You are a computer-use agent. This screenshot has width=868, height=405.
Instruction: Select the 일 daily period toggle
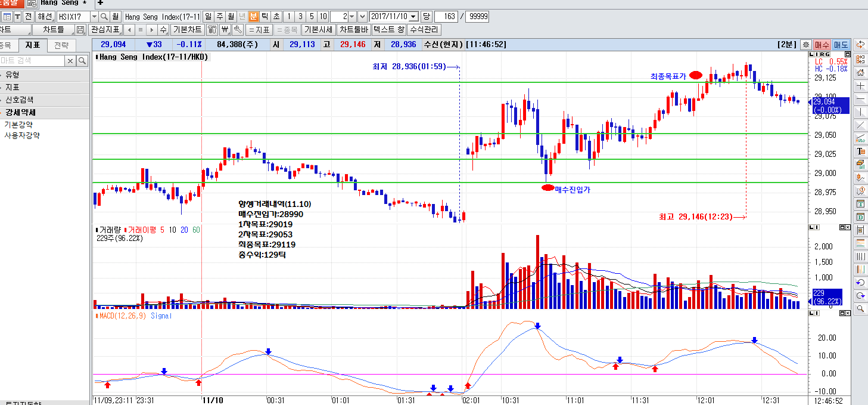[x=208, y=17]
